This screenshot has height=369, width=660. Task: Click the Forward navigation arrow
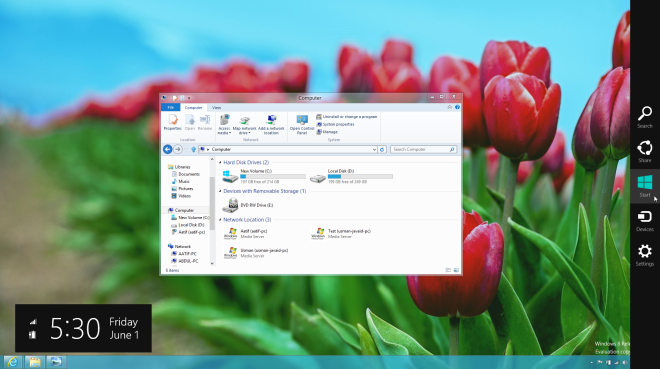178,149
